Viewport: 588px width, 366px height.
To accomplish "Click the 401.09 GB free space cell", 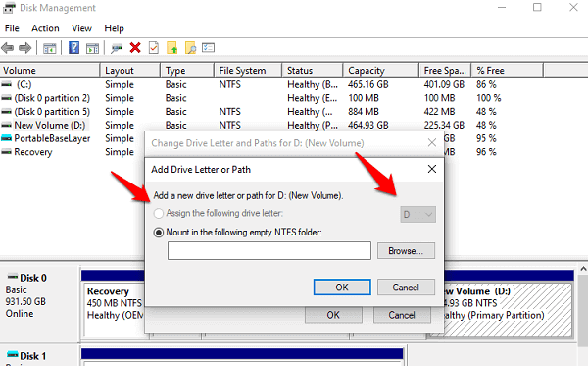I will tap(444, 84).
